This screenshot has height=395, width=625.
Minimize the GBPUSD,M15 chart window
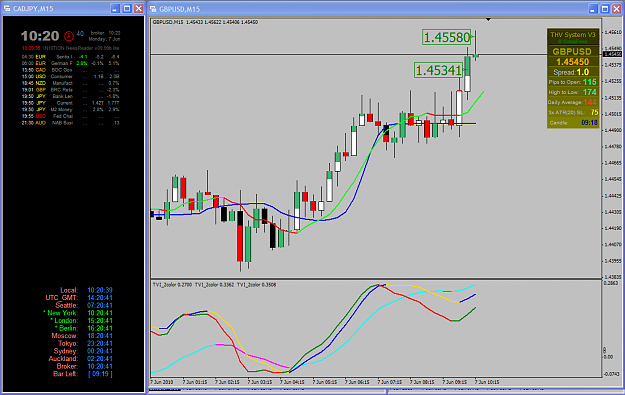tap(593, 9)
